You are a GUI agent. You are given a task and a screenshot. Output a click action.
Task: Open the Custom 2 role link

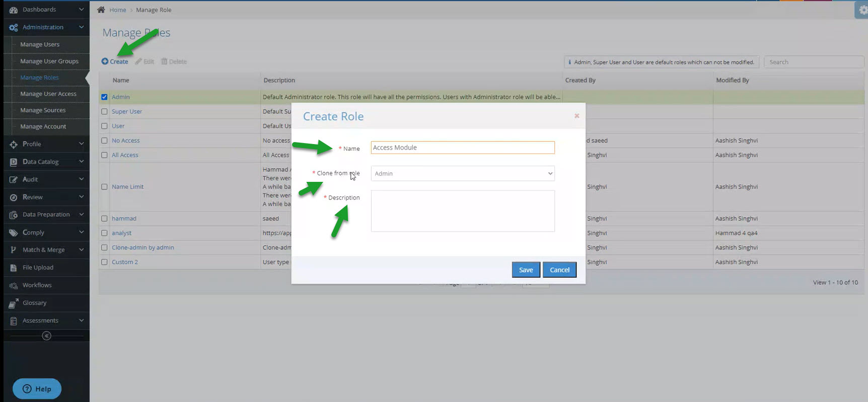125,262
